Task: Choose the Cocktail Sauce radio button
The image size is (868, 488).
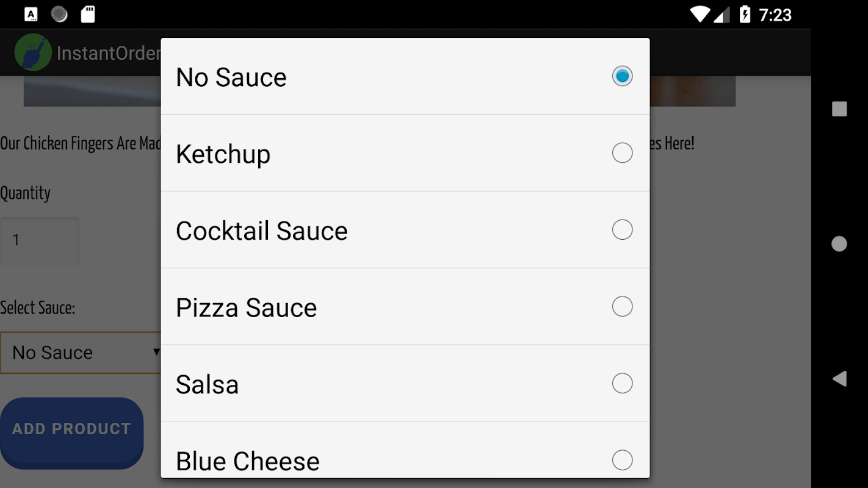Action: (622, 230)
